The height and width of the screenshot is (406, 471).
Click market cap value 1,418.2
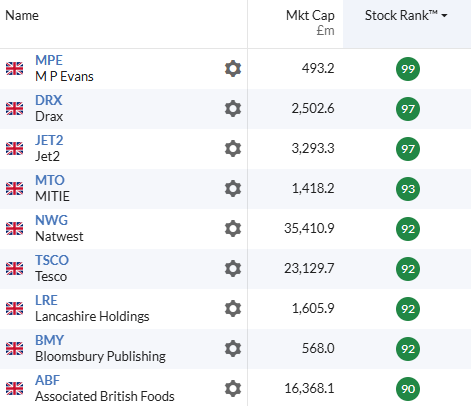click(x=313, y=188)
